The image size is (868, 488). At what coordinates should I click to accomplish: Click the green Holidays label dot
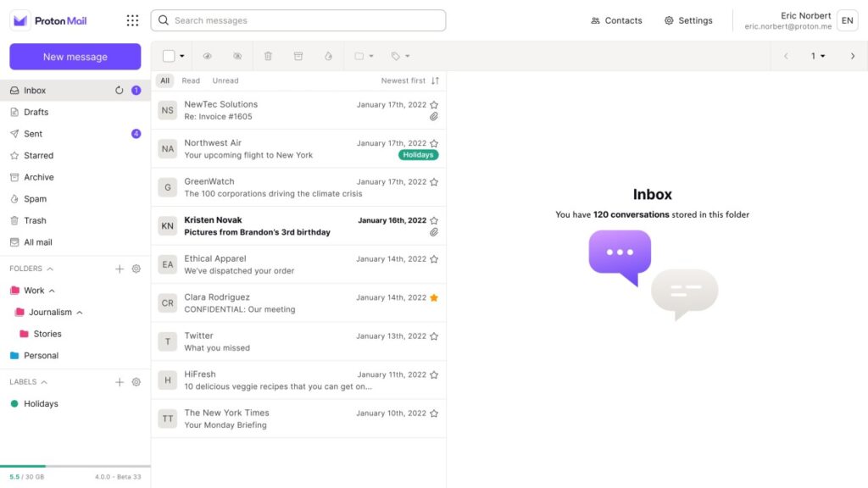14,404
